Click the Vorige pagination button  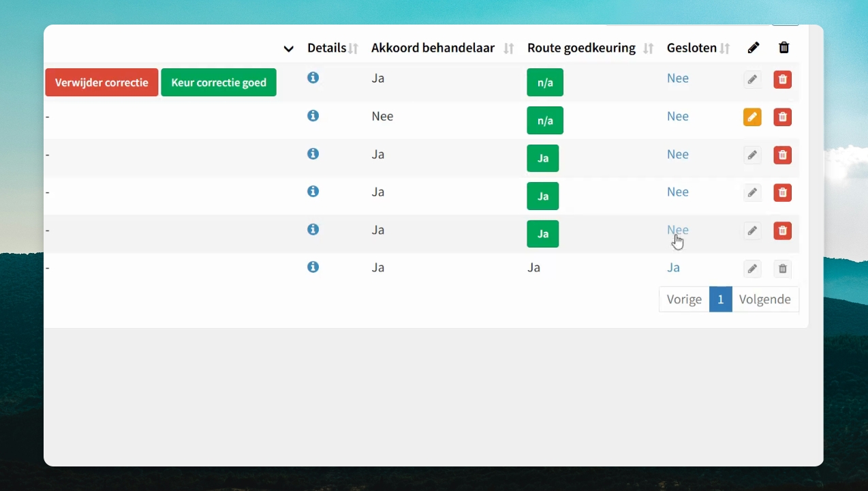click(684, 299)
